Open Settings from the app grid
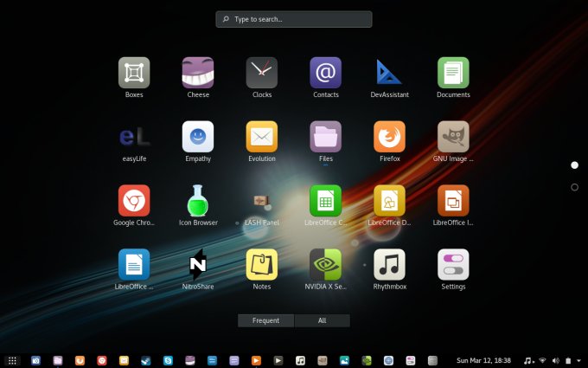588x368 pixels. tap(453, 264)
